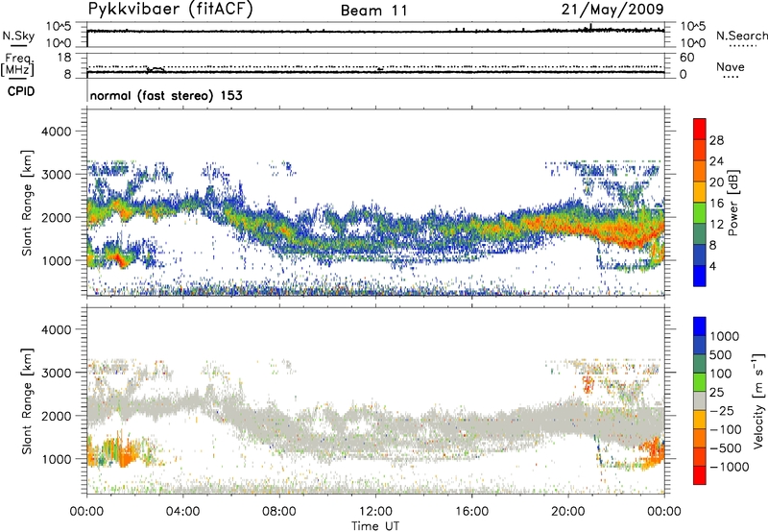Click the "25" label on the velocity colorbar
This screenshot has width=768, height=532.
[x=717, y=392]
